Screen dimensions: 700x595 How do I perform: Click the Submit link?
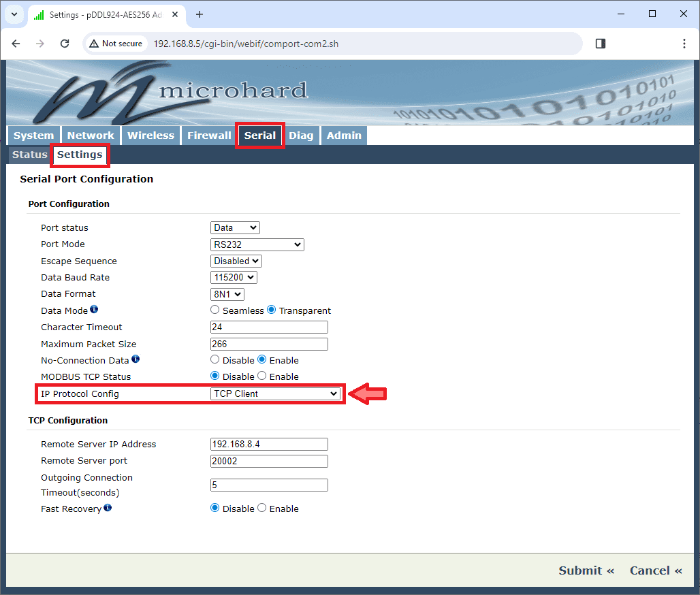point(586,570)
